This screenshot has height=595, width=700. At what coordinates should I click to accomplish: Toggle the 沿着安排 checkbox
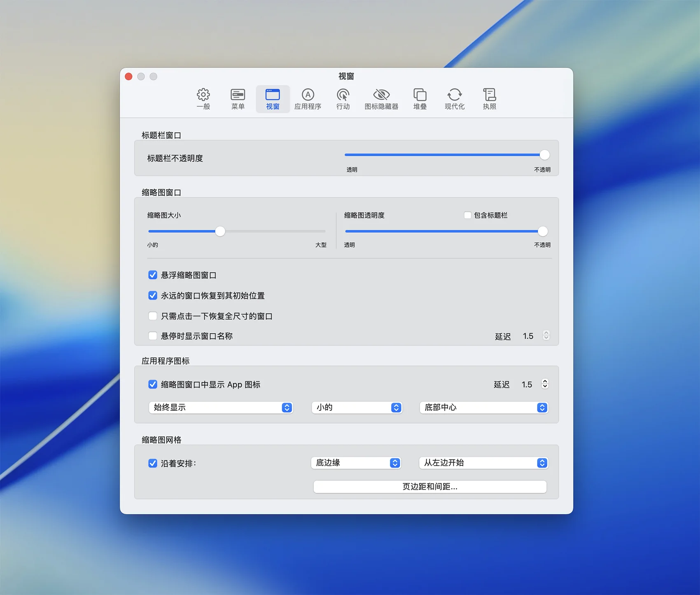coord(153,463)
